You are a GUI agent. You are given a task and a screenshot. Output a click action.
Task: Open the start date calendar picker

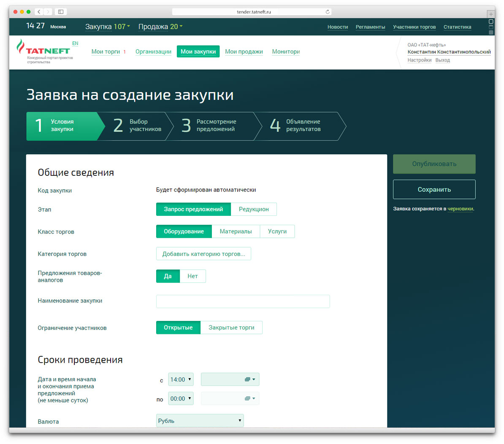(x=250, y=379)
